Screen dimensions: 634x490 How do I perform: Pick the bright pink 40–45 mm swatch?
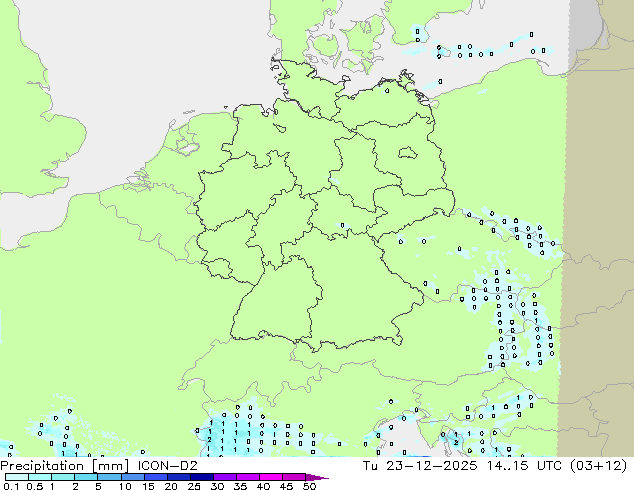270,477
